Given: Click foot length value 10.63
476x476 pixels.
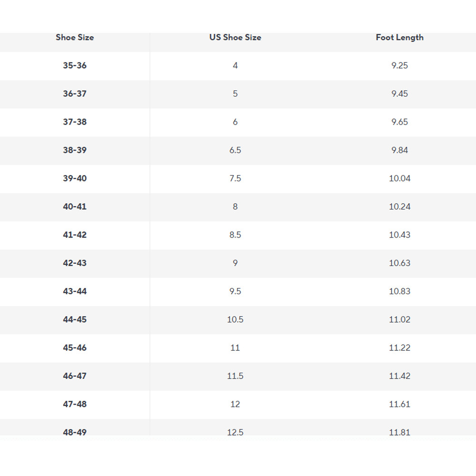Looking at the screenshot, I should 399,263.
